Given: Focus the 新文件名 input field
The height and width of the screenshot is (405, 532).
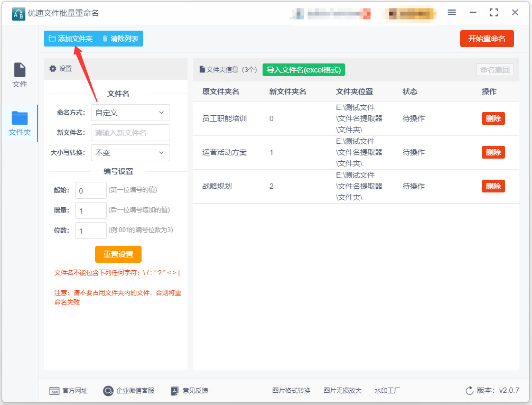Looking at the screenshot, I should (130, 133).
